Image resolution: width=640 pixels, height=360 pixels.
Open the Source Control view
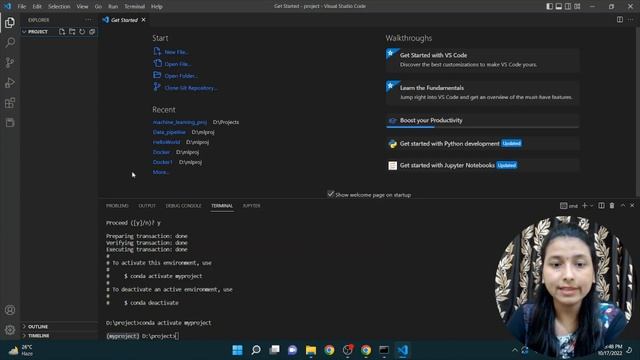coord(10,62)
